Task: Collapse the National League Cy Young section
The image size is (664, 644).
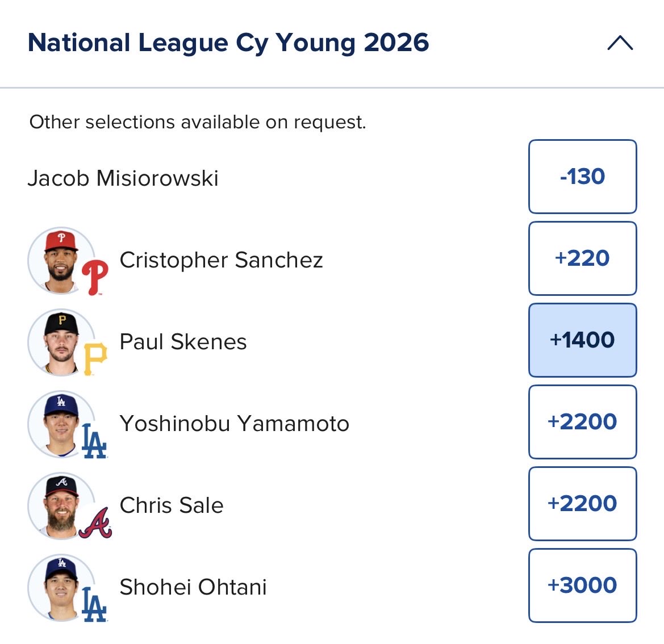Action: tap(620, 43)
